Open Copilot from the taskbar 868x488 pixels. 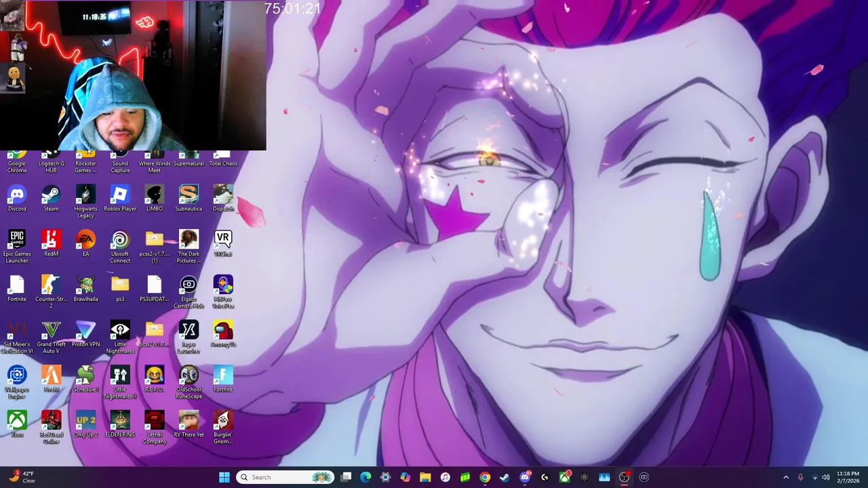405,477
